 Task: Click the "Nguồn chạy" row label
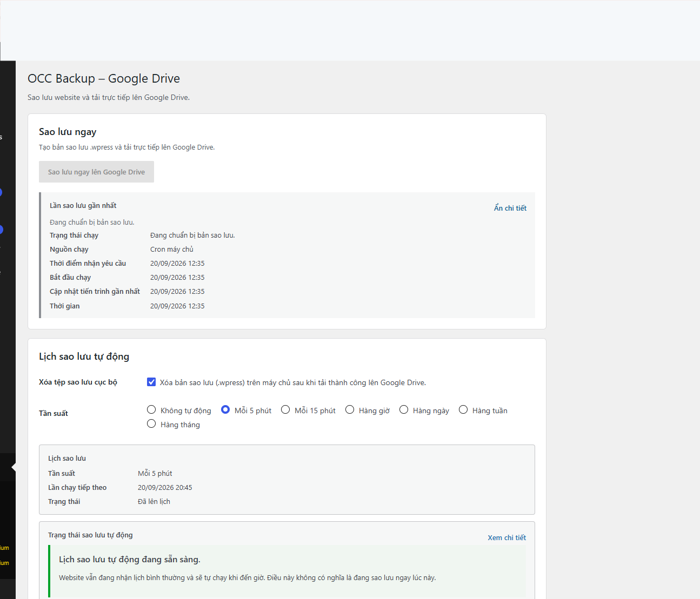click(x=69, y=249)
